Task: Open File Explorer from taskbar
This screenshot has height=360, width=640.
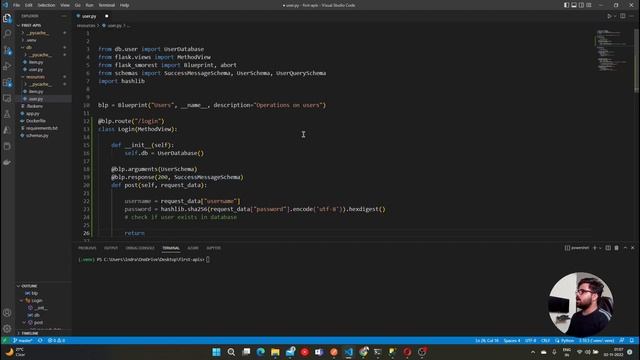Action: [275, 352]
